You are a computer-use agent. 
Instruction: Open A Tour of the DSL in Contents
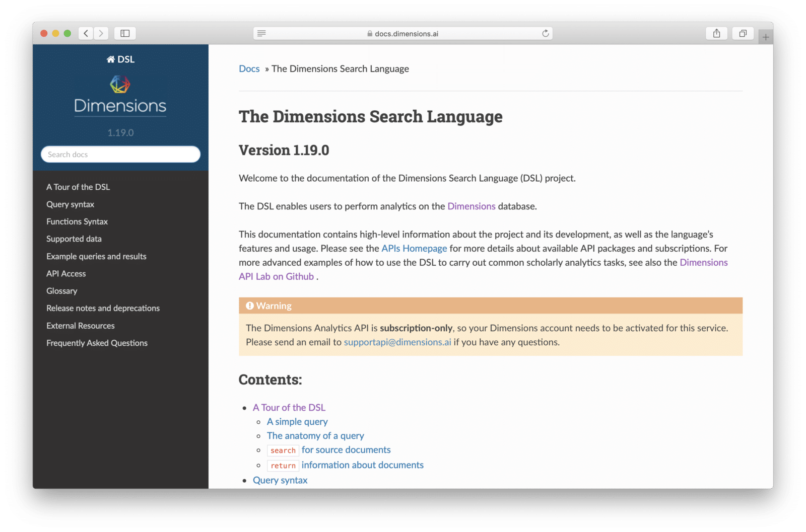289,407
